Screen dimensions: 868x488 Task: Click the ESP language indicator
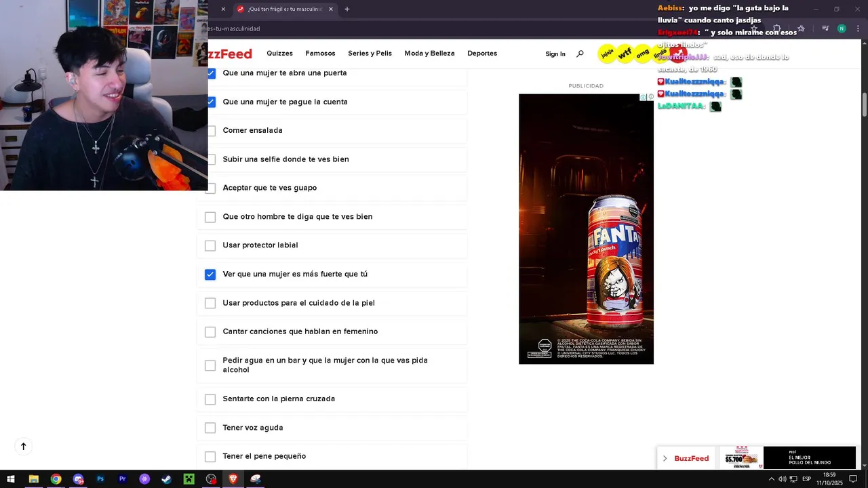point(806,479)
